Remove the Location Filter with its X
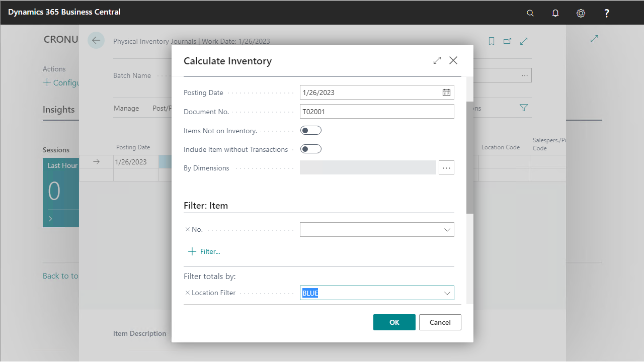The height and width of the screenshot is (362, 644). [x=188, y=293]
